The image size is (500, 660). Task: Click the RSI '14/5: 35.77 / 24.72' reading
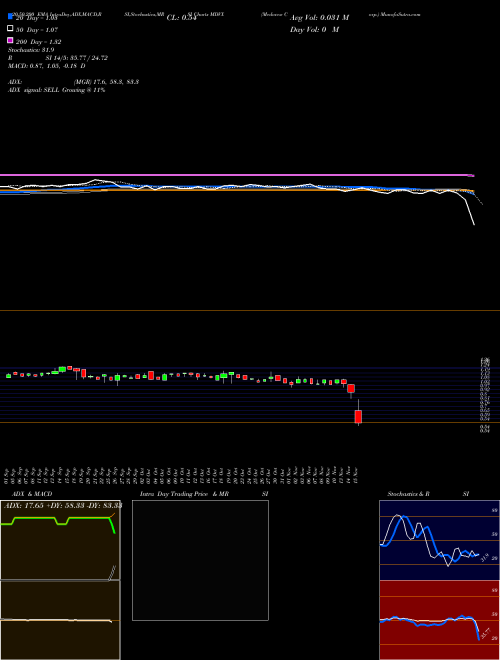77,58
